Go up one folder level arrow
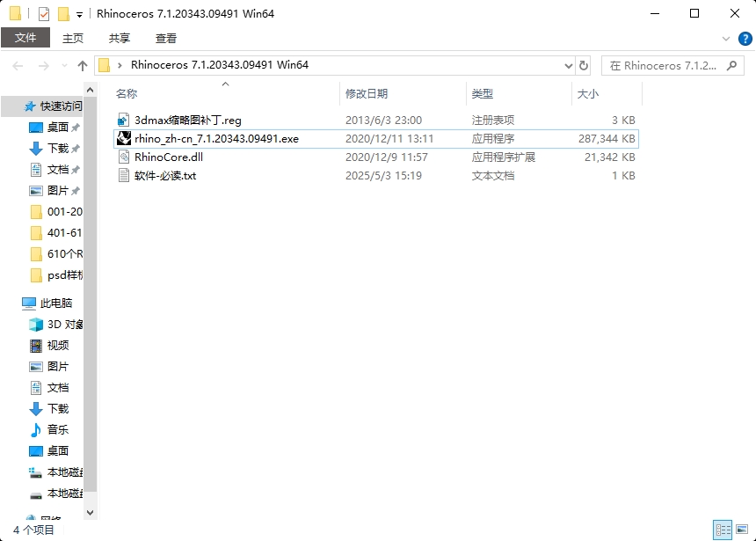 [83, 66]
